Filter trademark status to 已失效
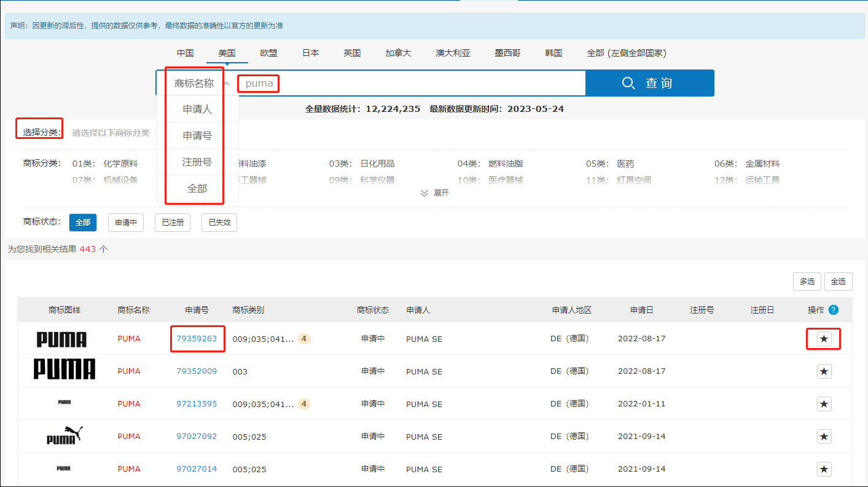The width and height of the screenshot is (868, 487). (219, 223)
